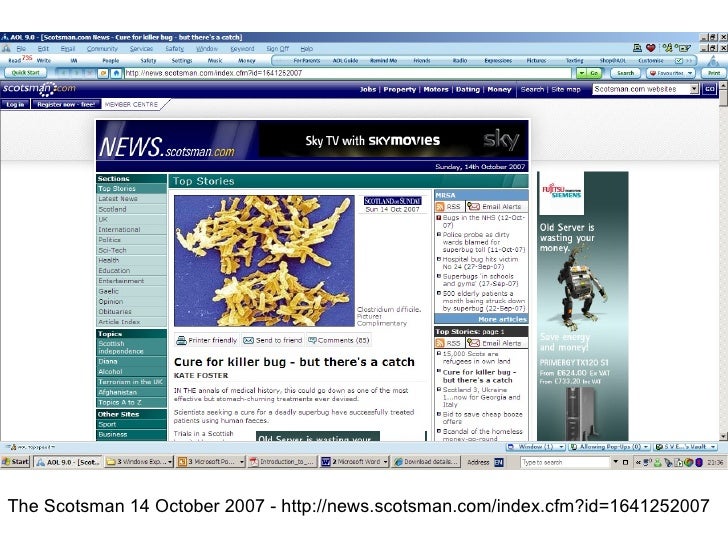Click the Log in button

tap(15, 104)
